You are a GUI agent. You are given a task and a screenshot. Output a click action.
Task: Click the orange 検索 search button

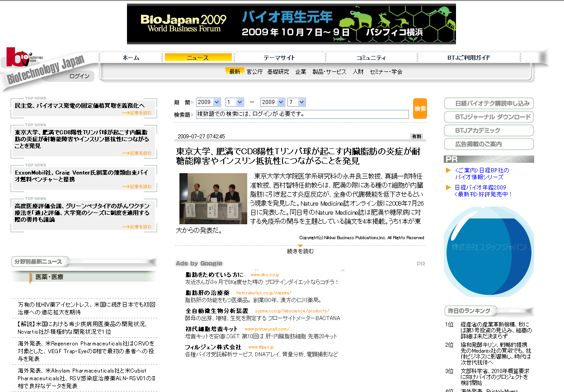(420, 109)
